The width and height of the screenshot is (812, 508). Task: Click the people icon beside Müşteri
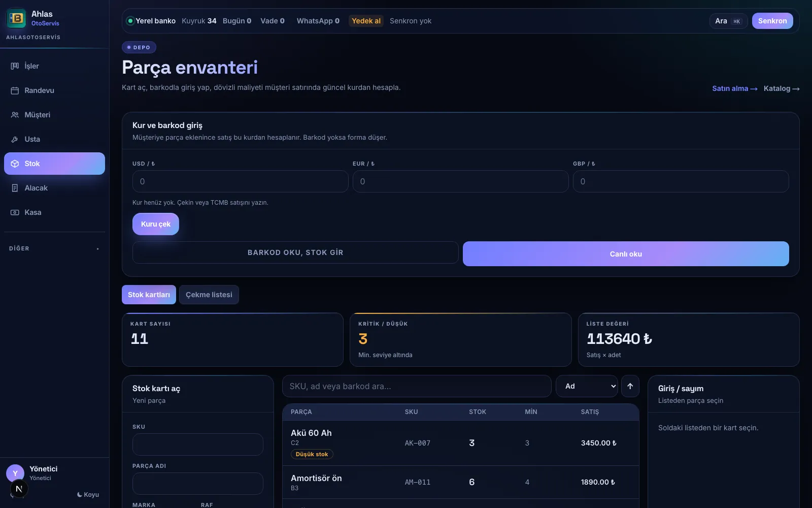[15, 115]
